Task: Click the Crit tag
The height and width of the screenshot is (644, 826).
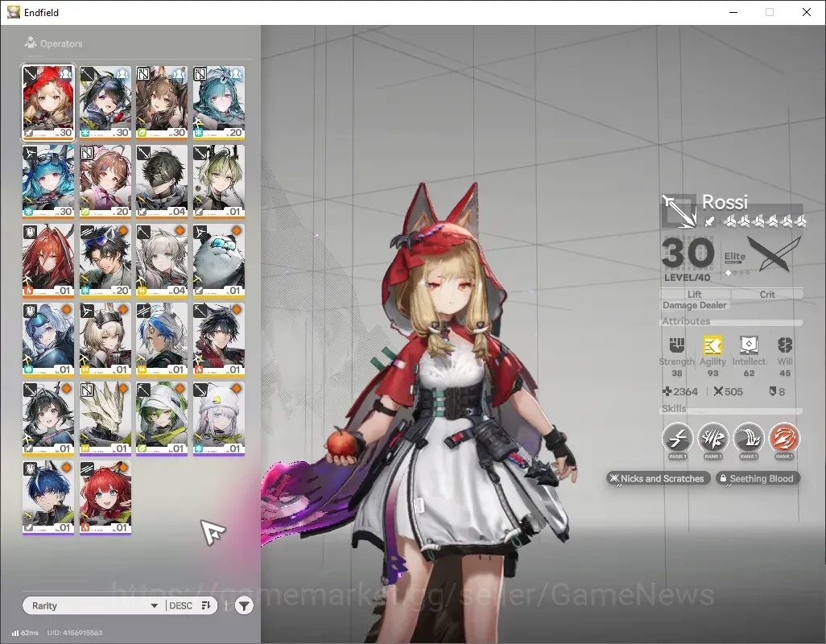Action: pyautogui.click(x=767, y=295)
